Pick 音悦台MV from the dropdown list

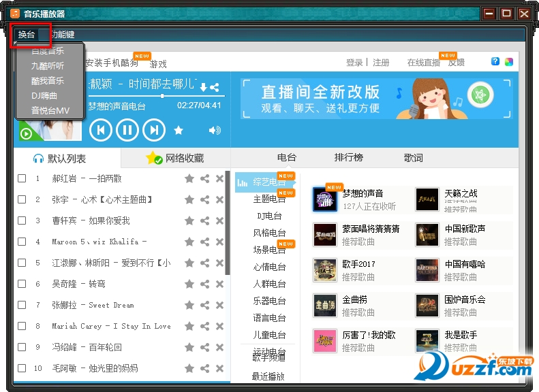point(50,110)
